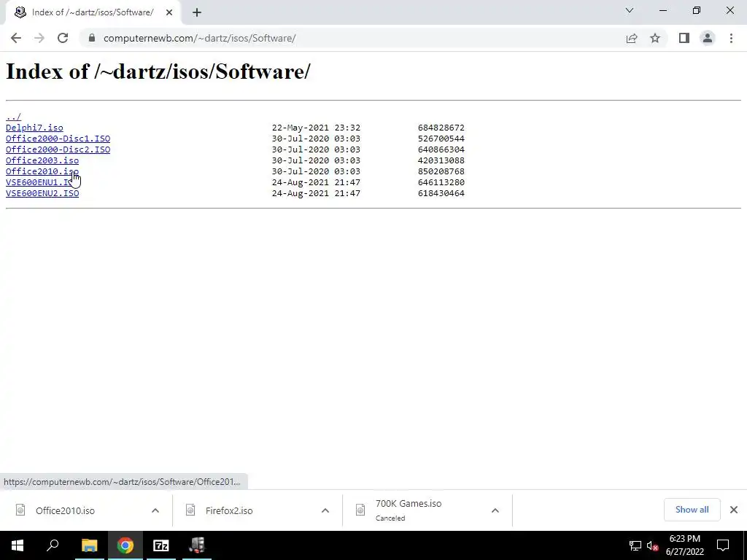The width and height of the screenshot is (747, 560).
Task: Close the downloads shelf
Action: 734,510
